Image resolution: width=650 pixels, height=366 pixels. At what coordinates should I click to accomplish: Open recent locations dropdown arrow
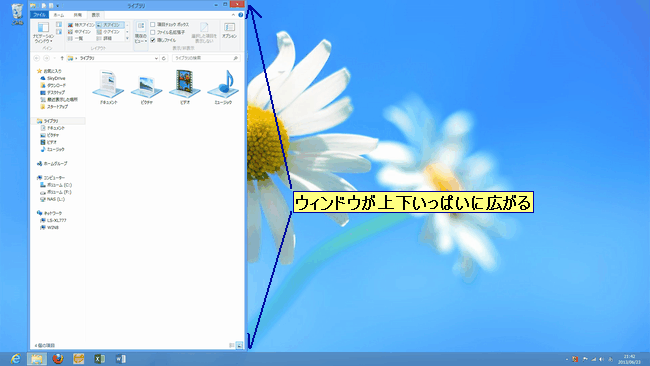pyautogui.click(x=54, y=58)
